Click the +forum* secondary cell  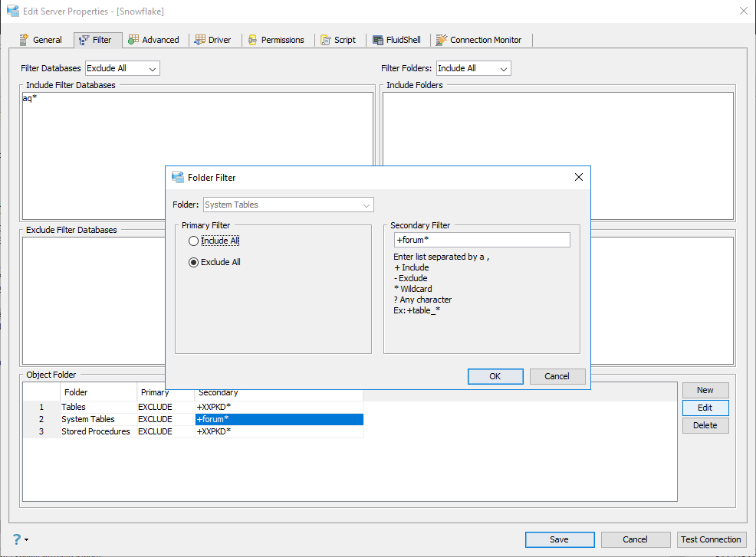pos(279,419)
